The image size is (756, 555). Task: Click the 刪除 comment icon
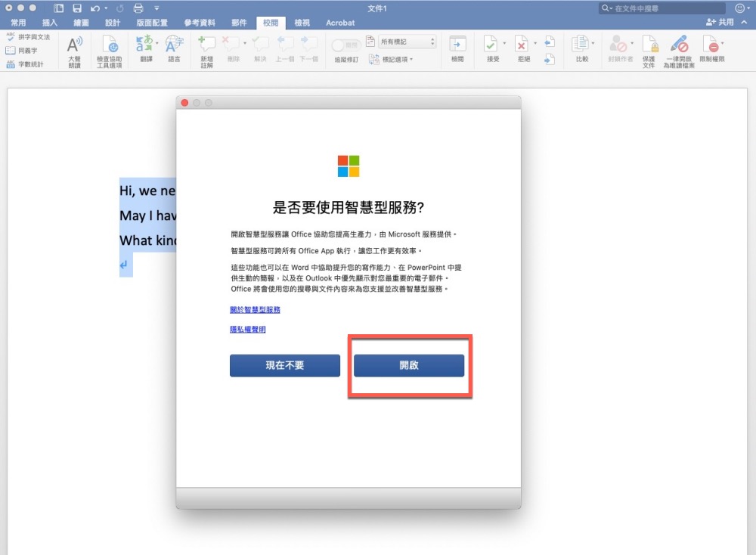pos(231,44)
